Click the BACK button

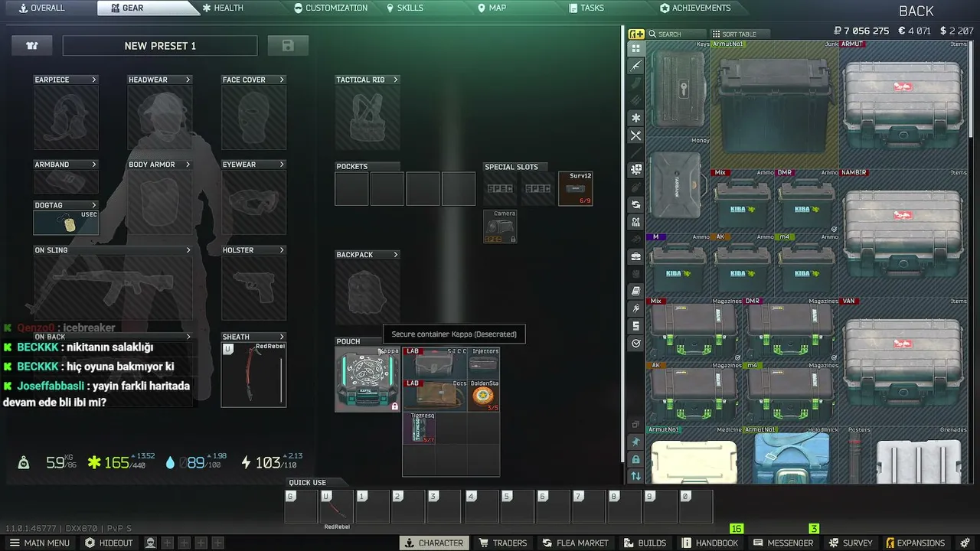point(916,11)
